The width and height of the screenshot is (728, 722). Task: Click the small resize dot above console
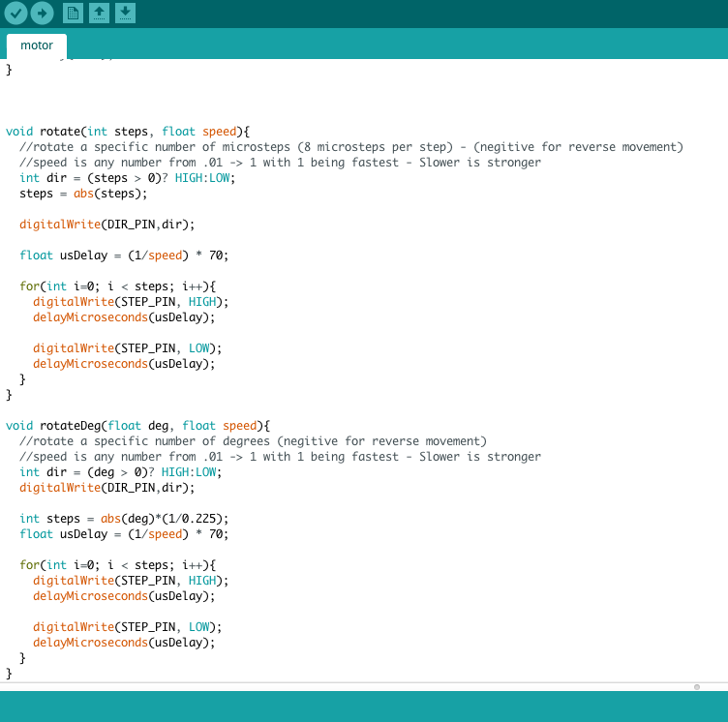coord(696,687)
